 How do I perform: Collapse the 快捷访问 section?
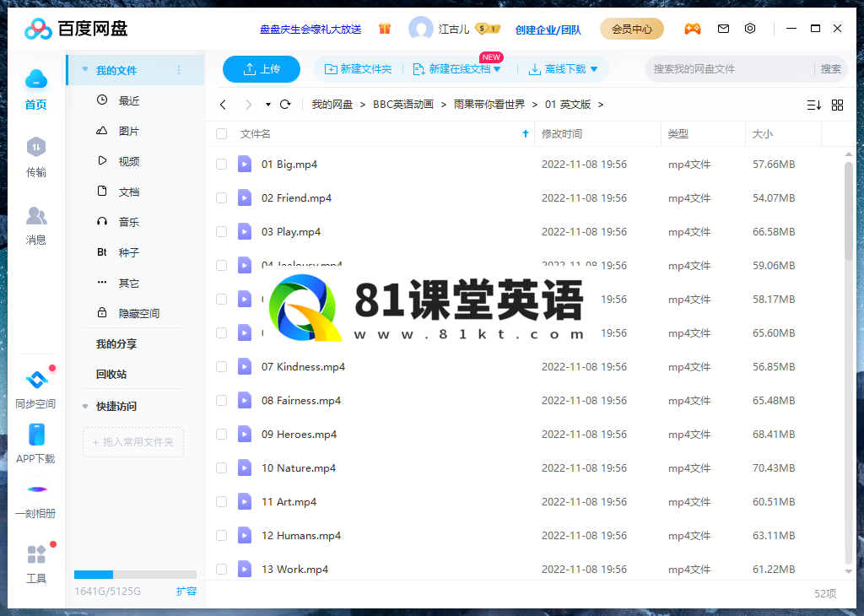pyautogui.click(x=85, y=407)
